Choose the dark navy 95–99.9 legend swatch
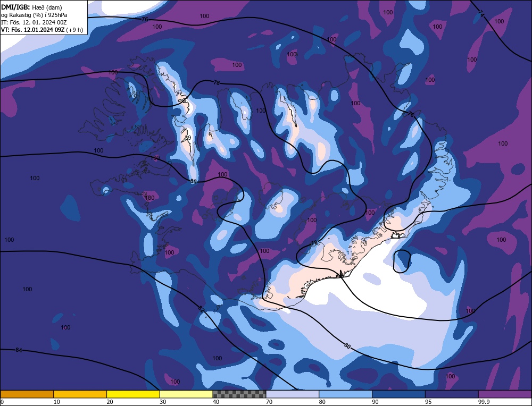The height and width of the screenshot is (406, 532). coord(452,394)
